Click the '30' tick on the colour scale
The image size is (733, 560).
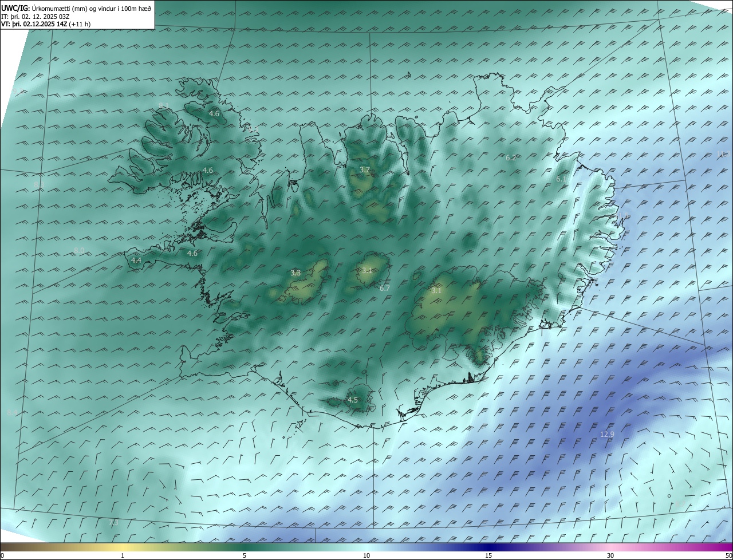[610, 555]
